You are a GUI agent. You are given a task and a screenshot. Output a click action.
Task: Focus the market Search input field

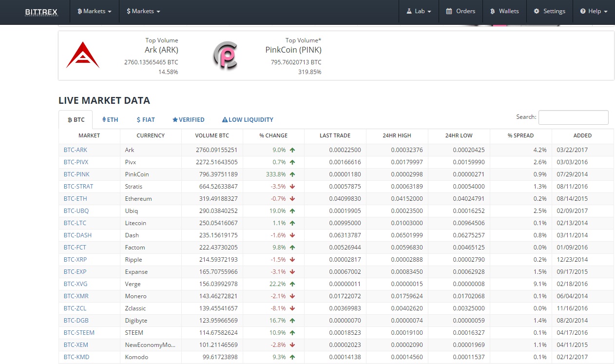pyautogui.click(x=573, y=117)
